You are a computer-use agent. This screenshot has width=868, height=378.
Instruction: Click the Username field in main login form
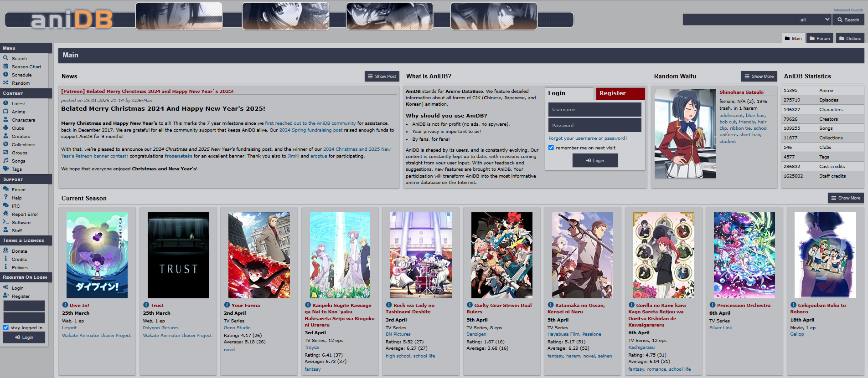pos(594,110)
